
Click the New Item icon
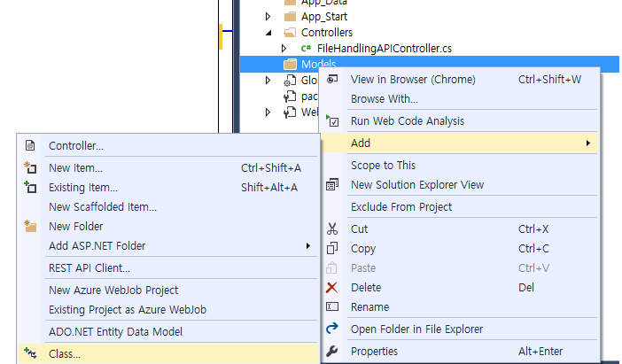click(x=30, y=167)
